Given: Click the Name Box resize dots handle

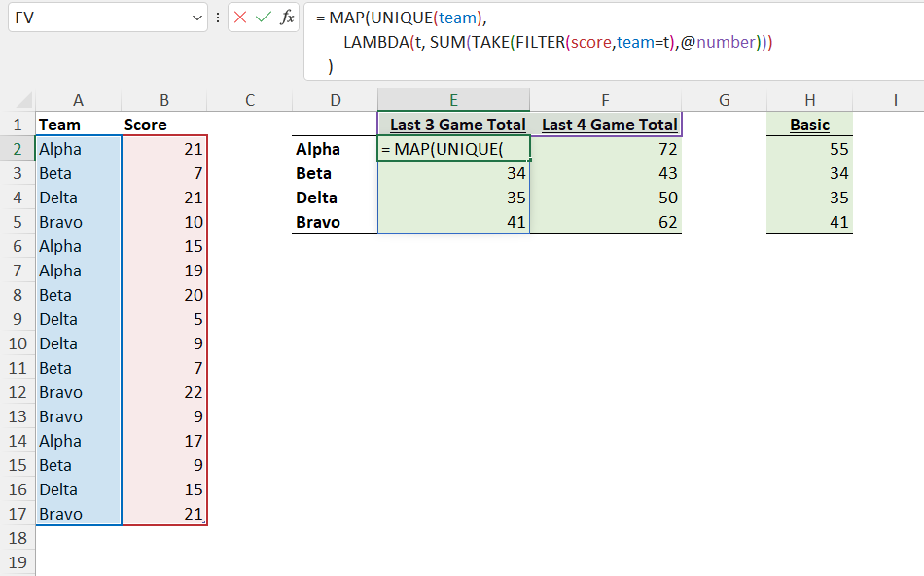Looking at the screenshot, I should click(218, 18).
